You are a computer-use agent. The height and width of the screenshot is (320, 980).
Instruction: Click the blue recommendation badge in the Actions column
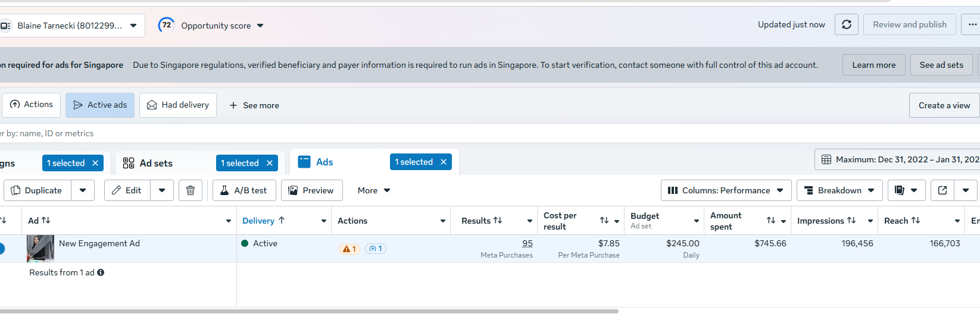pos(376,249)
